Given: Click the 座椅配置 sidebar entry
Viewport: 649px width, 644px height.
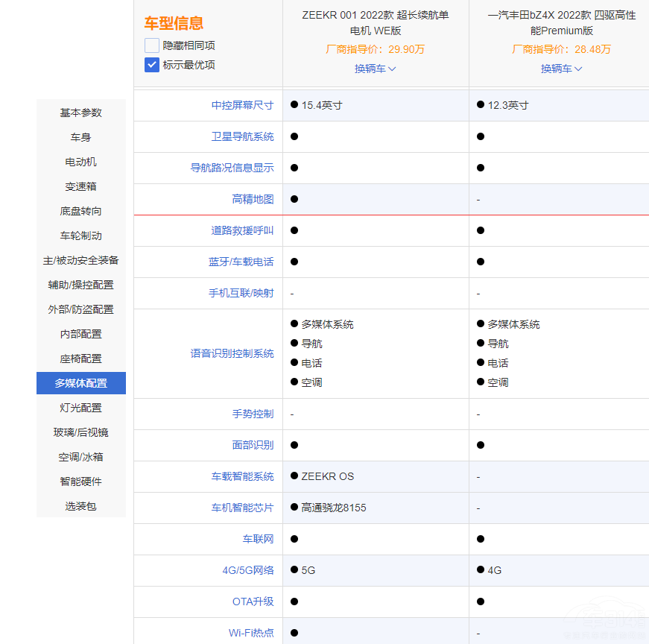Looking at the screenshot, I should [81, 359].
